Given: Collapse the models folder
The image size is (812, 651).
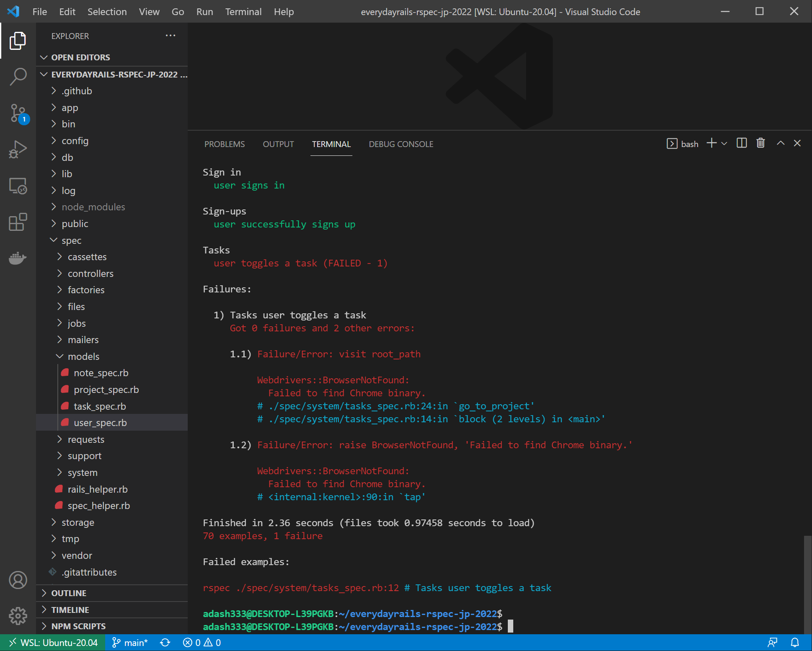Looking at the screenshot, I should (x=112, y=356).
